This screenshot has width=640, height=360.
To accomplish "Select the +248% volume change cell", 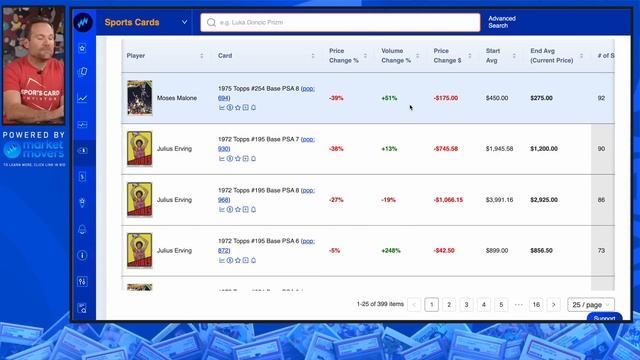I will click(x=391, y=251).
